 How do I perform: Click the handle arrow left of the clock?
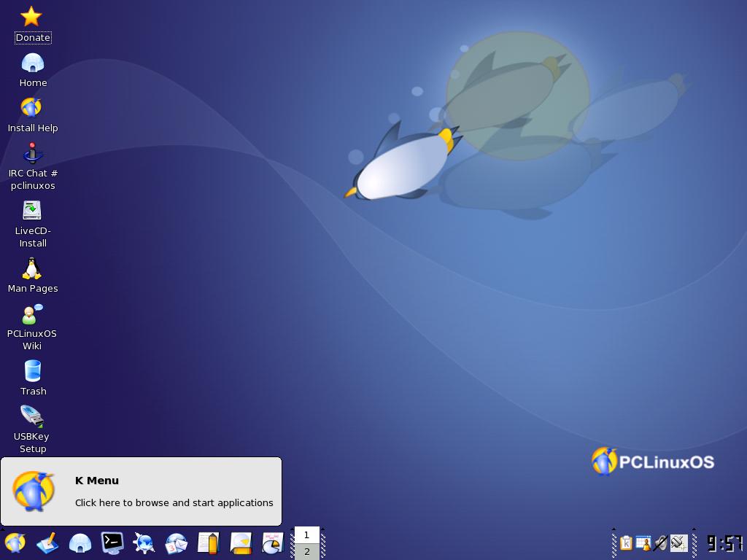click(694, 529)
